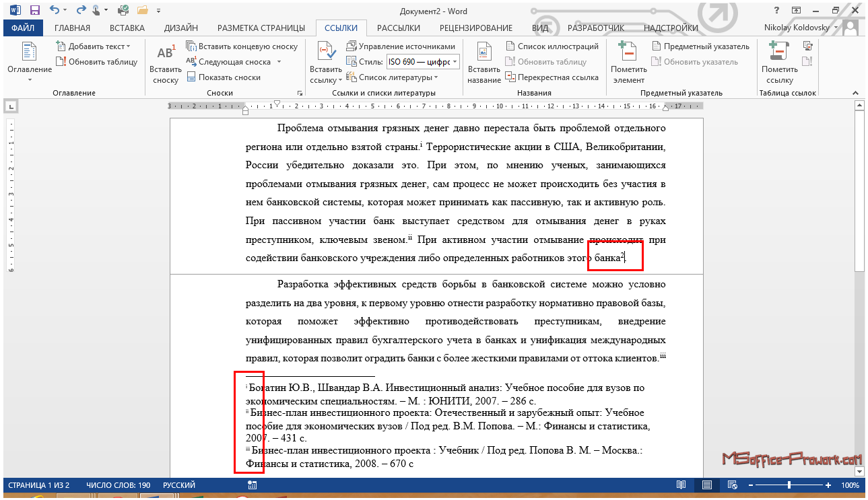The width and height of the screenshot is (868, 500).
Task: Click Пометить элемент index icon
Action: pos(628,52)
